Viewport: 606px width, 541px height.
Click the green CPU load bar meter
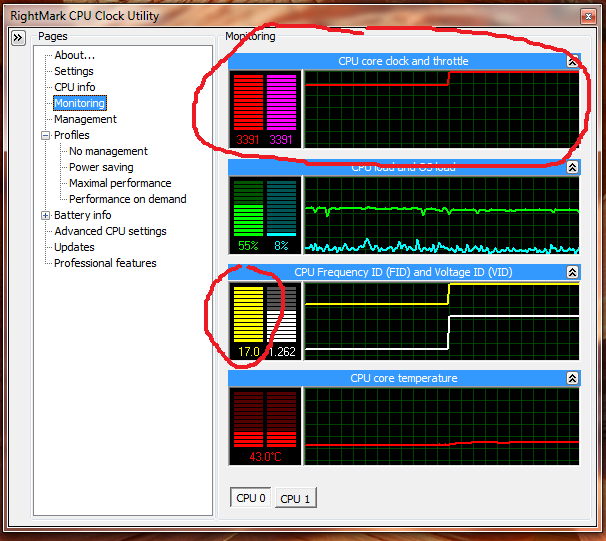249,209
